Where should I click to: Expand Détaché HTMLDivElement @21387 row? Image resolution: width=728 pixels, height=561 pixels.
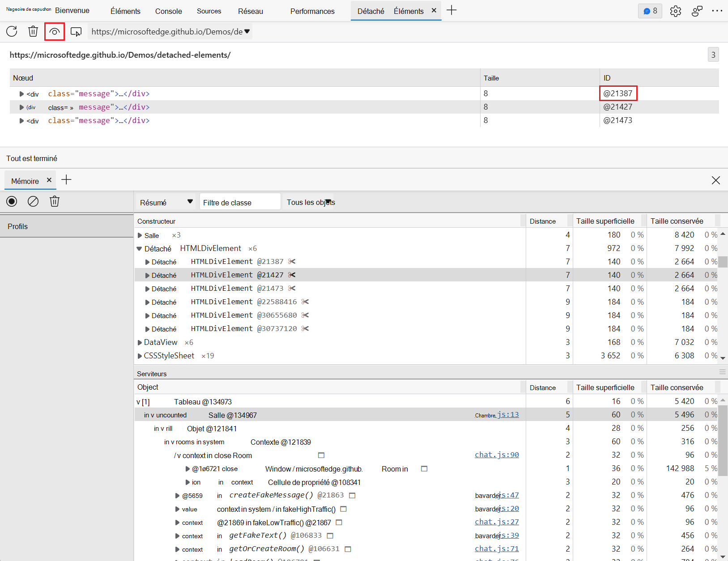pyautogui.click(x=147, y=262)
